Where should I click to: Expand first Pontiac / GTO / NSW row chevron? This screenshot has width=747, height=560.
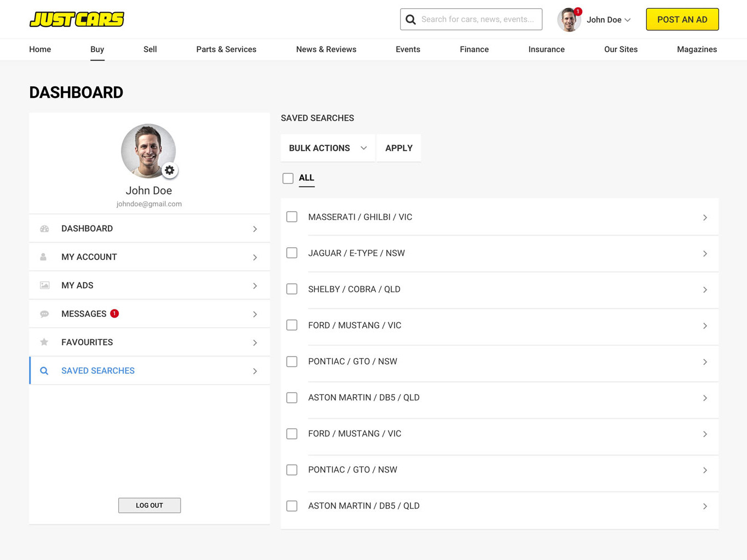[x=705, y=362]
